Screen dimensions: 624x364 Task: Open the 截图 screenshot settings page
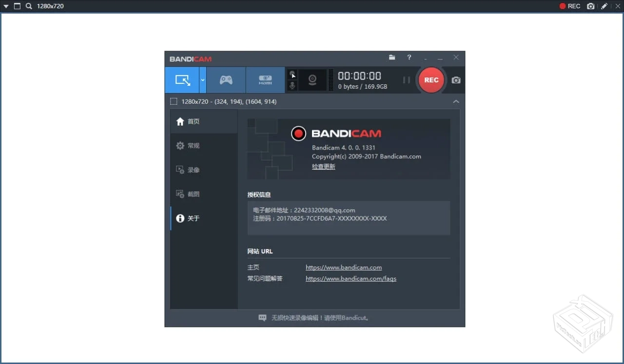(194, 193)
